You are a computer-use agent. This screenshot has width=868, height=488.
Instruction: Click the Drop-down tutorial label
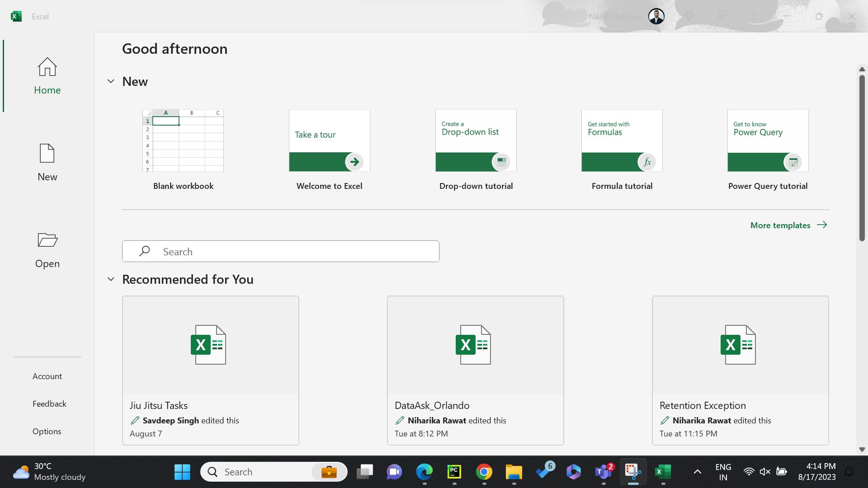pyautogui.click(x=476, y=186)
